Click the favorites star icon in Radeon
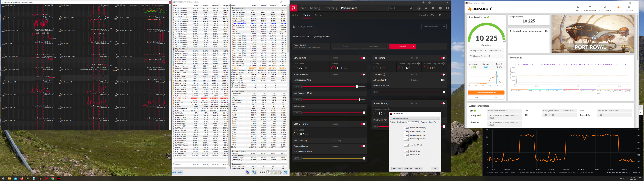 click(x=426, y=8)
